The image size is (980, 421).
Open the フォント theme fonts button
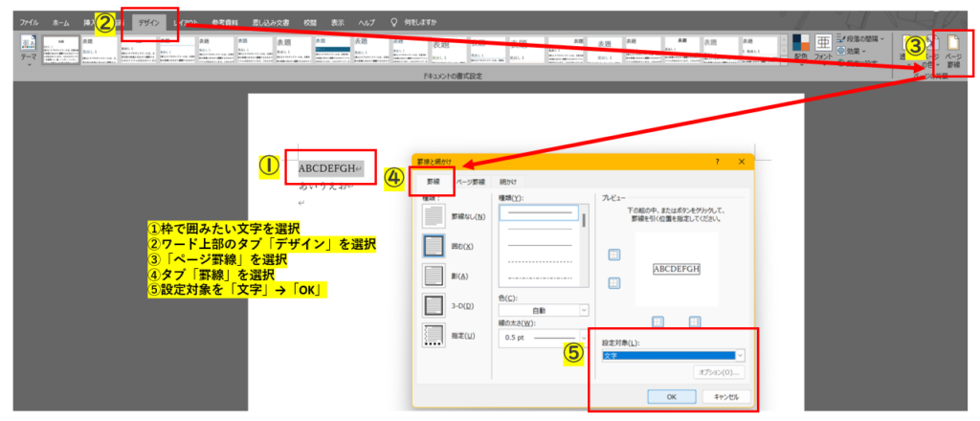click(823, 47)
